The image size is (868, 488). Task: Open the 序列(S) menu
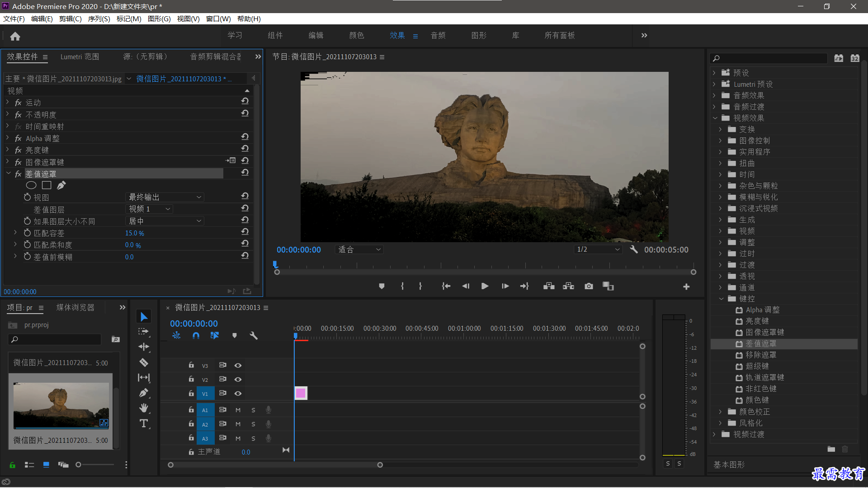click(x=99, y=19)
